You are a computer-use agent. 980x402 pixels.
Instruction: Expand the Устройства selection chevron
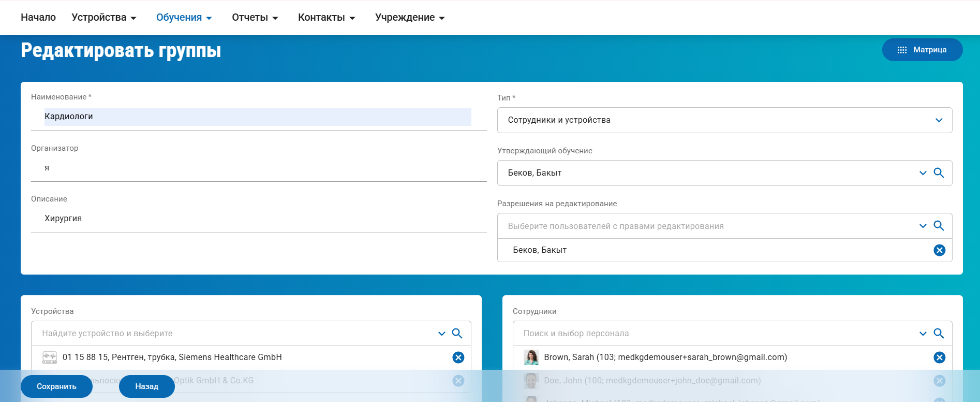(x=441, y=334)
